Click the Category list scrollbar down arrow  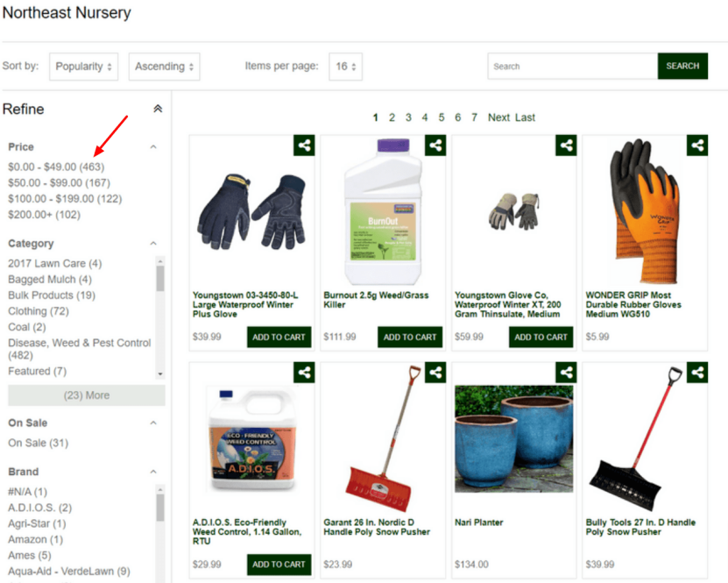pos(160,374)
